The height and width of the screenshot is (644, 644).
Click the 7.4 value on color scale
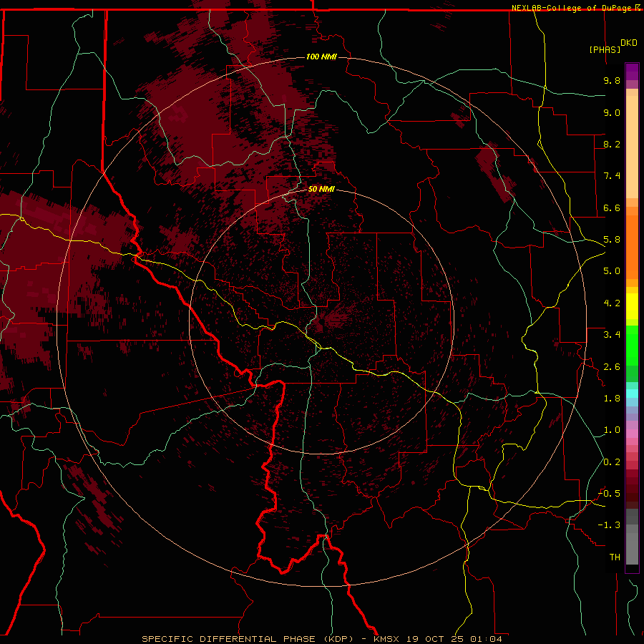click(x=612, y=176)
